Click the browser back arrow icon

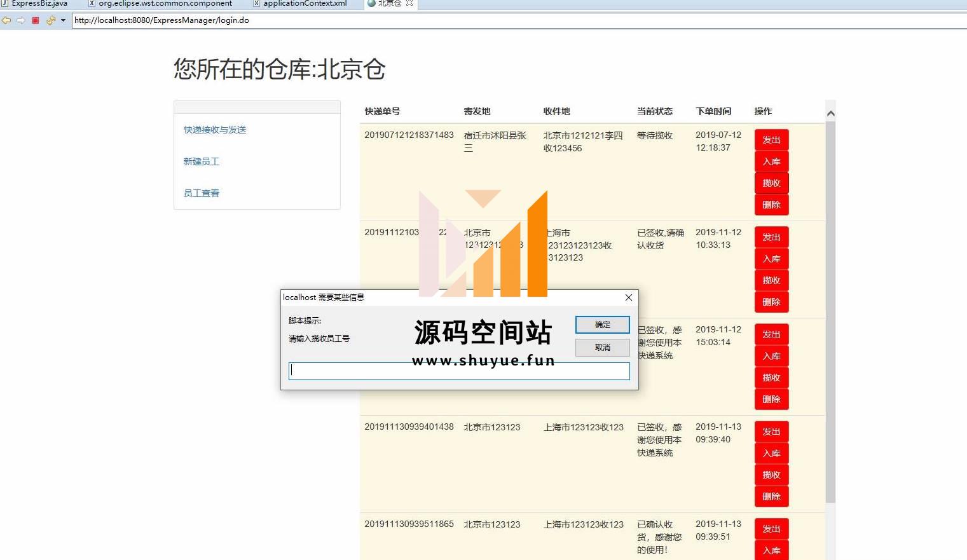(x=6, y=20)
